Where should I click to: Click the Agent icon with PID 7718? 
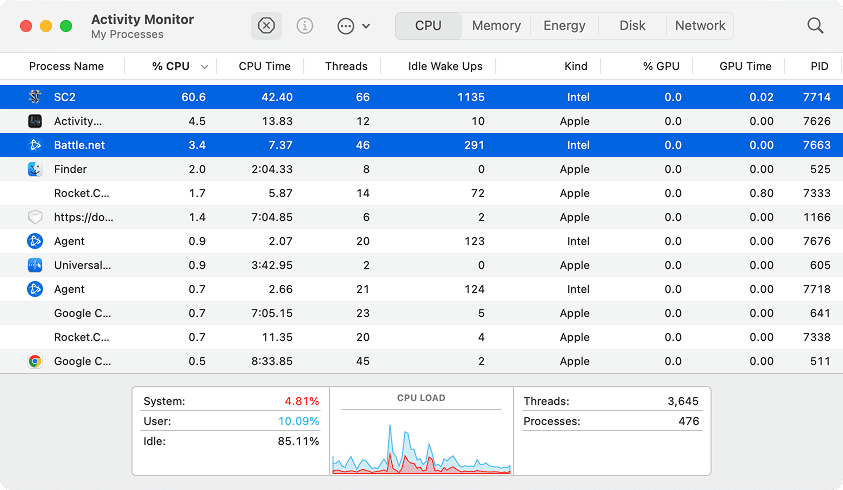click(x=35, y=289)
